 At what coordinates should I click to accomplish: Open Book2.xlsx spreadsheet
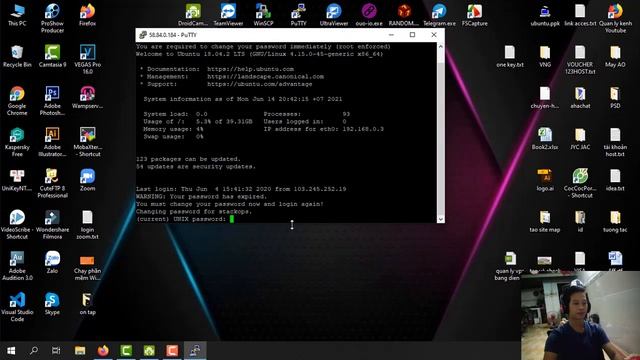point(545,139)
